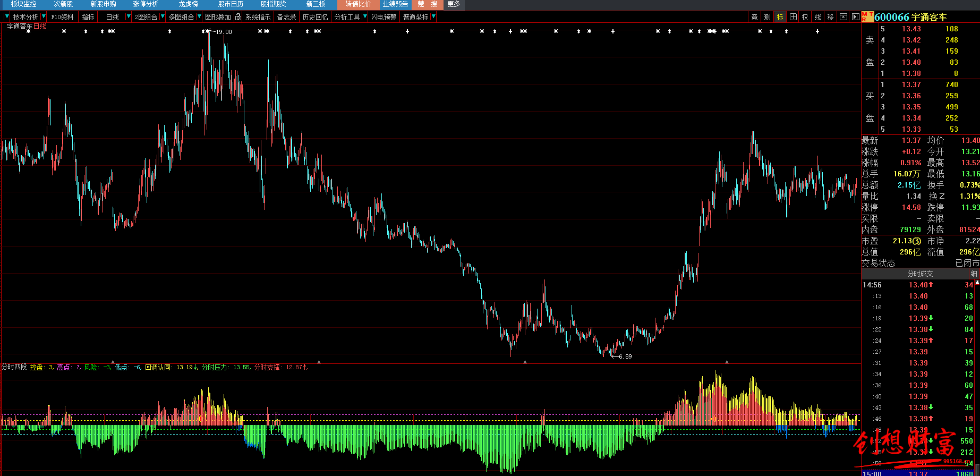Click the 分时成交 panel header
The height and width of the screenshot is (476, 980).
[920, 274]
